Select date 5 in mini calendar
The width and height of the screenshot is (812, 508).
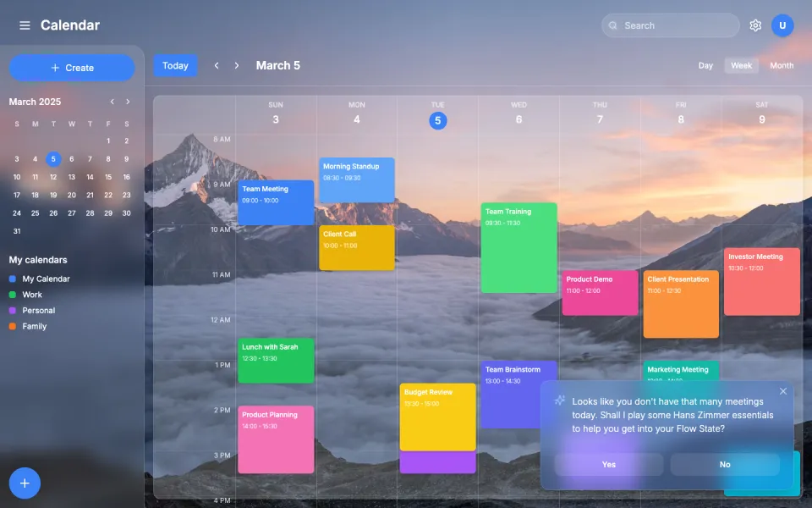[x=53, y=159]
